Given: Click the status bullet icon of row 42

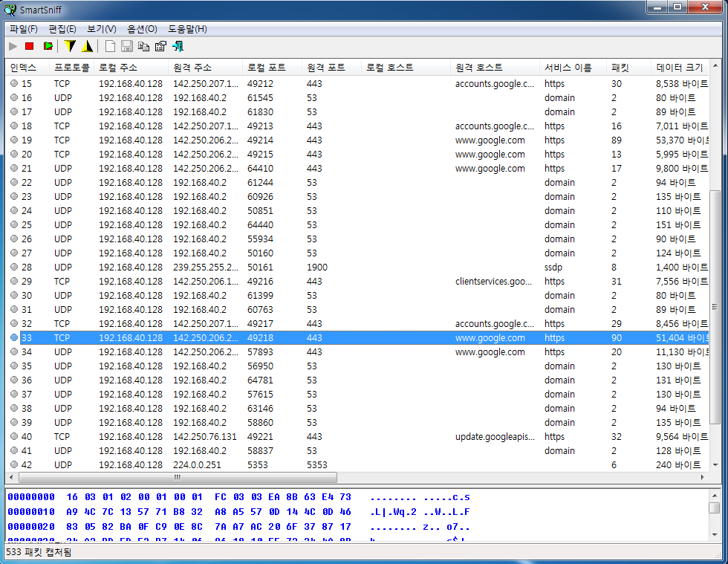Looking at the screenshot, I should [x=14, y=464].
